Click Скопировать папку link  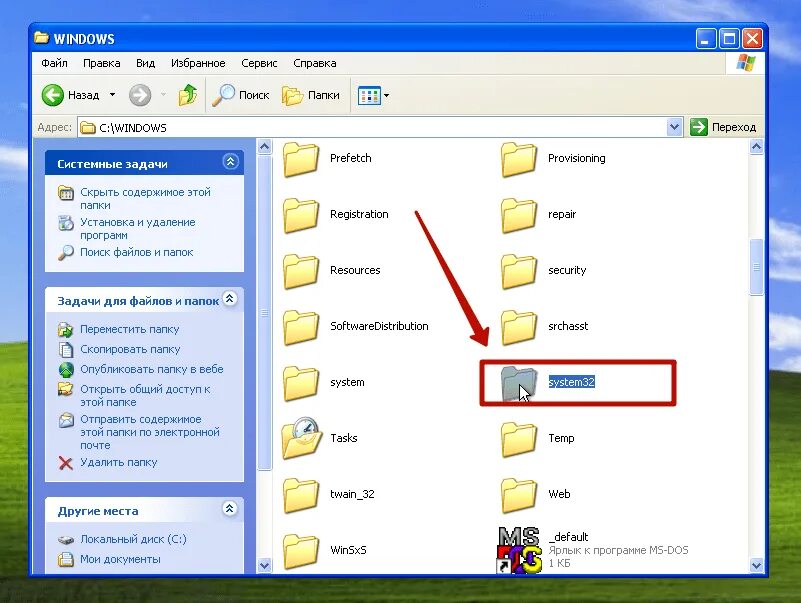click(x=130, y=349)
